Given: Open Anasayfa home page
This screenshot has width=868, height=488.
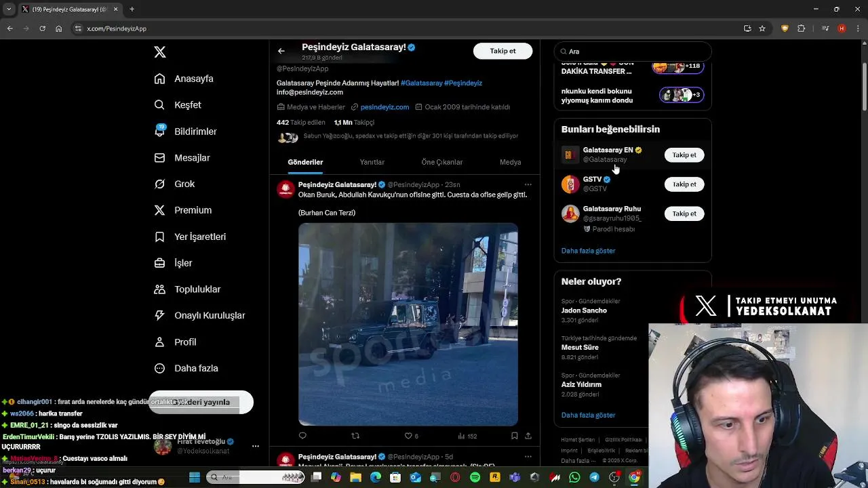Looking at the screenshot, I should click(x=184, y=79).
